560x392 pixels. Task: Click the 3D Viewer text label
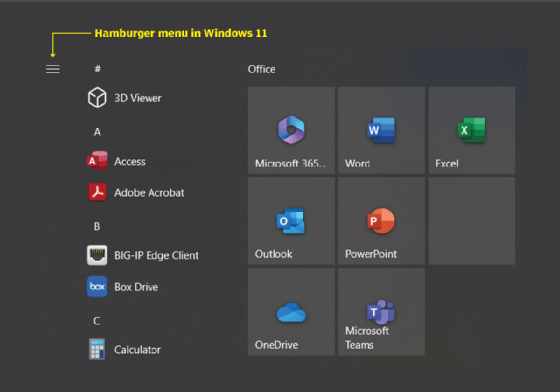[138, 98]
